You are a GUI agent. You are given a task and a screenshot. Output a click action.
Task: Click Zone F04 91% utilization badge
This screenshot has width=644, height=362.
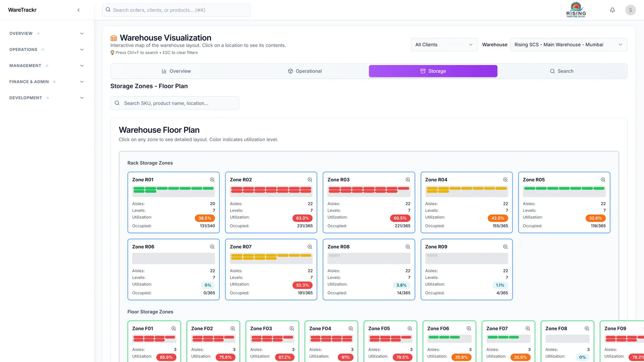tap(345, 357)
